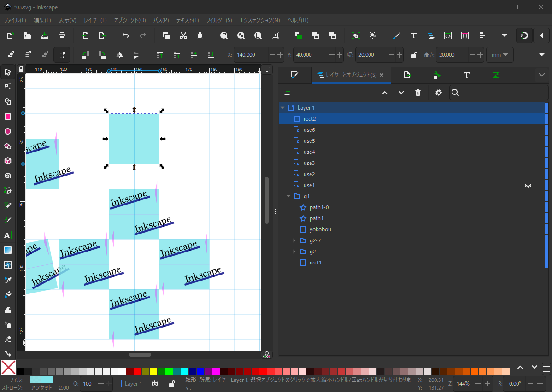Pick the yellow palette swatch
552x392 pixels.
[153, 371]
